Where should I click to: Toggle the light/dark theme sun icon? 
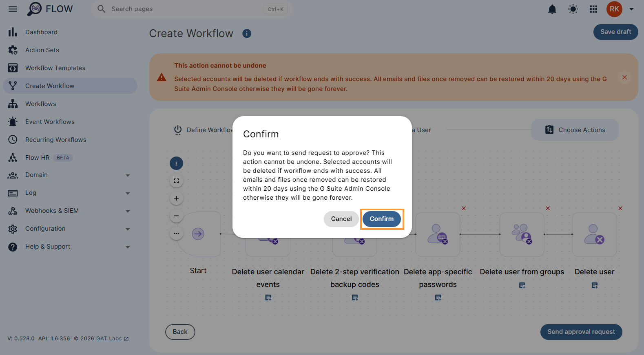point(573,9)
